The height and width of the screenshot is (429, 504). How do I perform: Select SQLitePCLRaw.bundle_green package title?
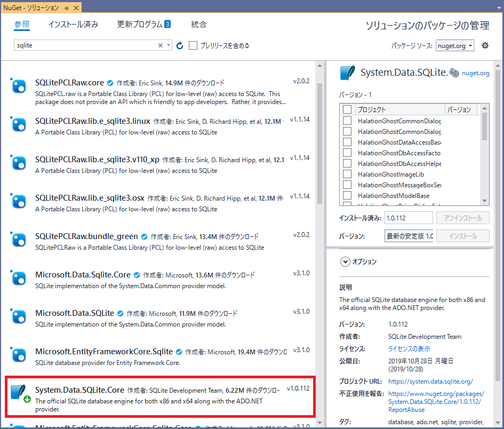[86, 236]
